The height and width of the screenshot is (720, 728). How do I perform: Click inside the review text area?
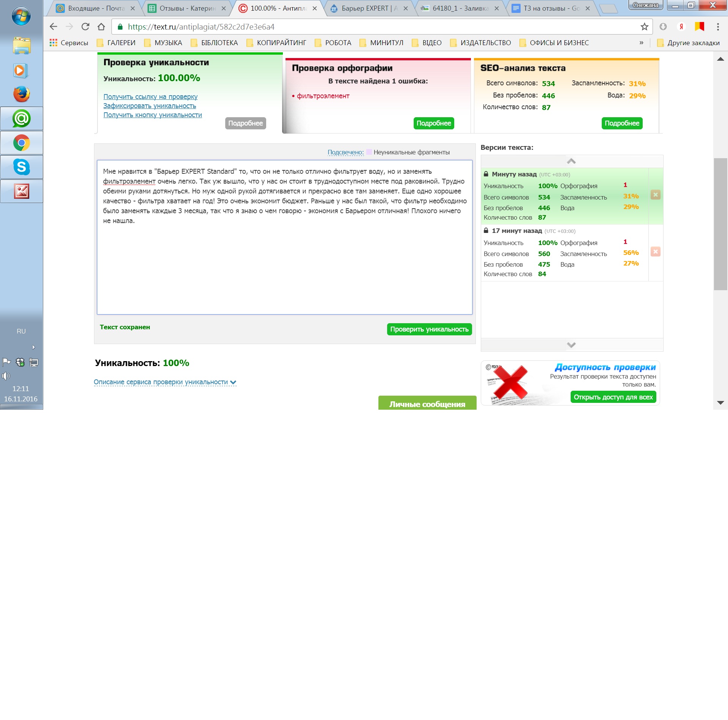pos(284,266)
